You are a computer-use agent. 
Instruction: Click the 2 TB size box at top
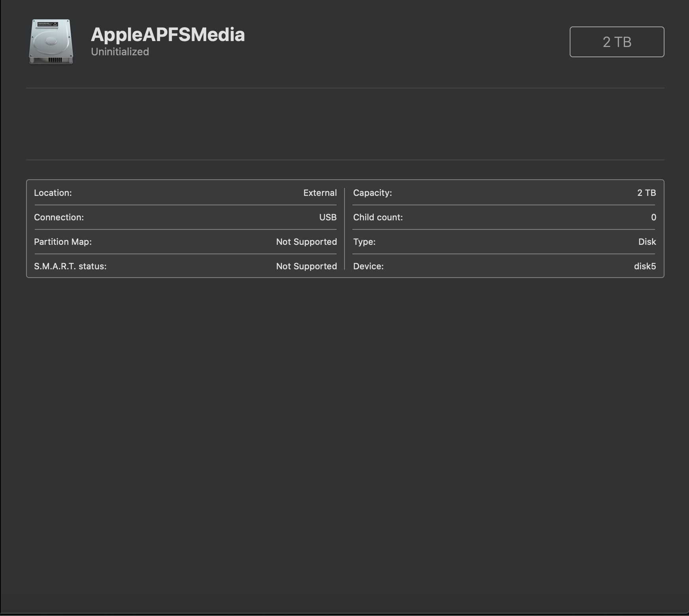click(x=617, y=42)
